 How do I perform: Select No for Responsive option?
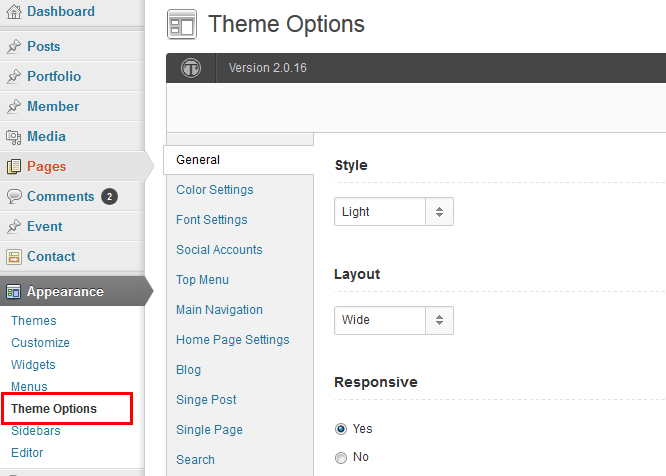coord(341,457)
